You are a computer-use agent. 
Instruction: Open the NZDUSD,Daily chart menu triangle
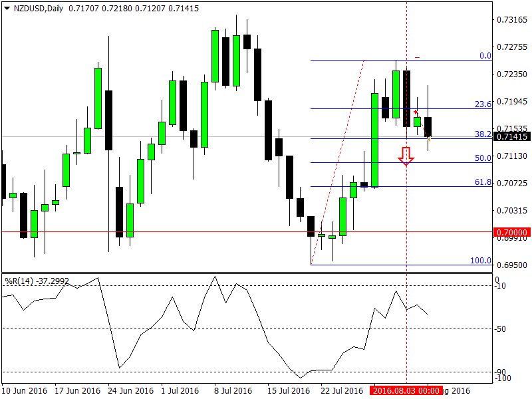[7, 9]
